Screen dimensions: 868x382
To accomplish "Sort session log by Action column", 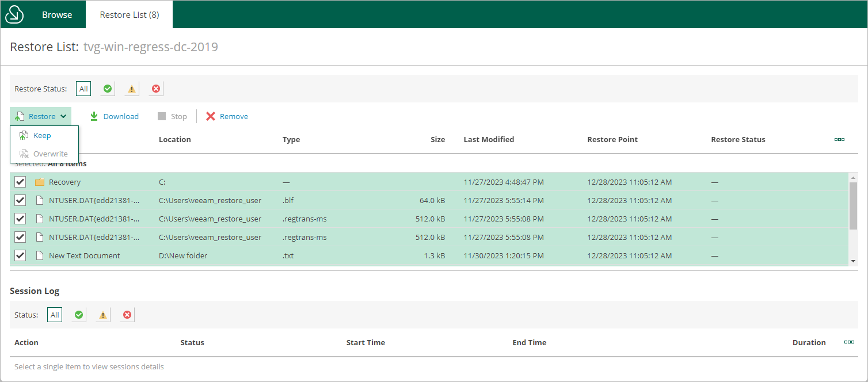I will [26, 342].
